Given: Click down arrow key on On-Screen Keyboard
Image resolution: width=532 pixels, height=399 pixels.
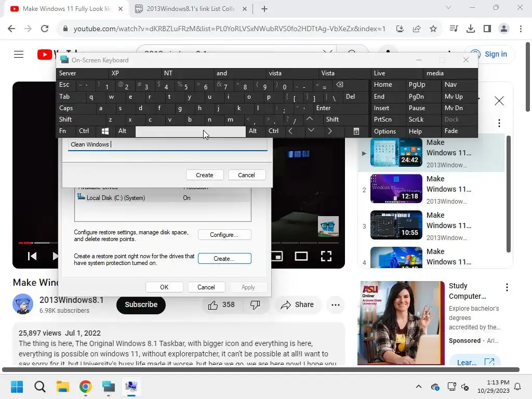Looking at the screenshot, I should coord(311,130).
